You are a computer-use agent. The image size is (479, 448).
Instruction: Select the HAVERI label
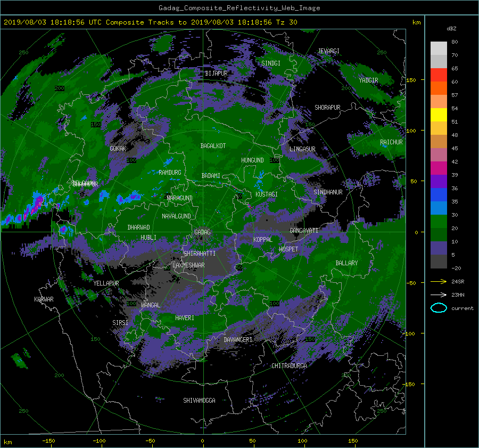(x=185, y=318)
